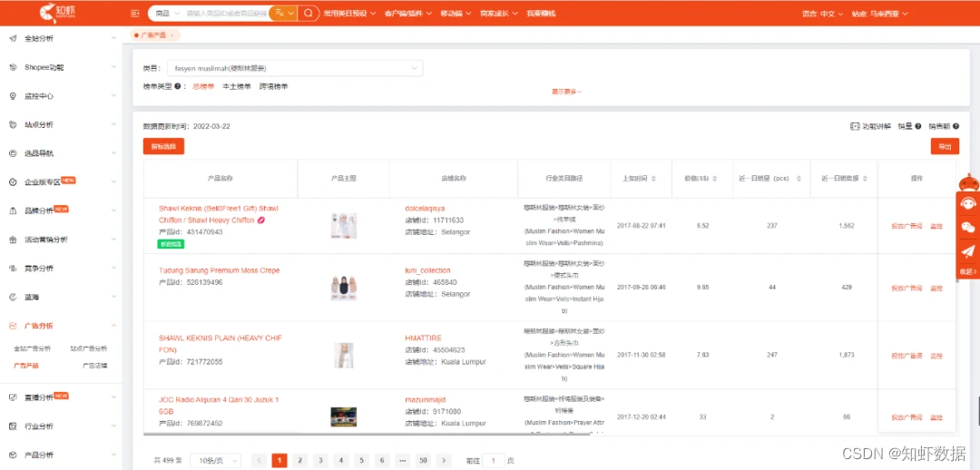
Task: Expand 选品导航 in the left sidebar
Action: tap(61, 153)
